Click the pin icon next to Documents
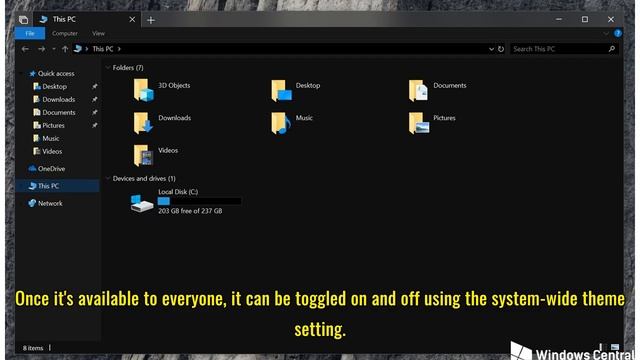 click(x=94, y=112)
